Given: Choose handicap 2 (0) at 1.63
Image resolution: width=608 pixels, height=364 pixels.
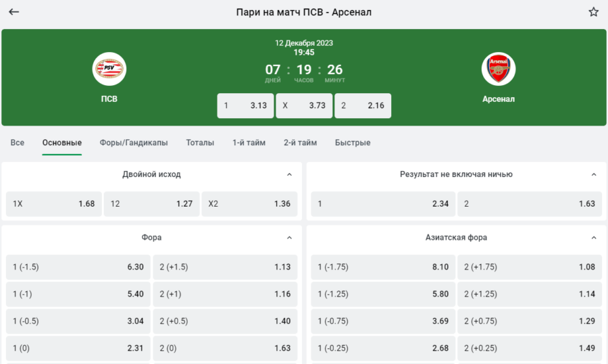Looking at the screenshot, I should (225, 348).
